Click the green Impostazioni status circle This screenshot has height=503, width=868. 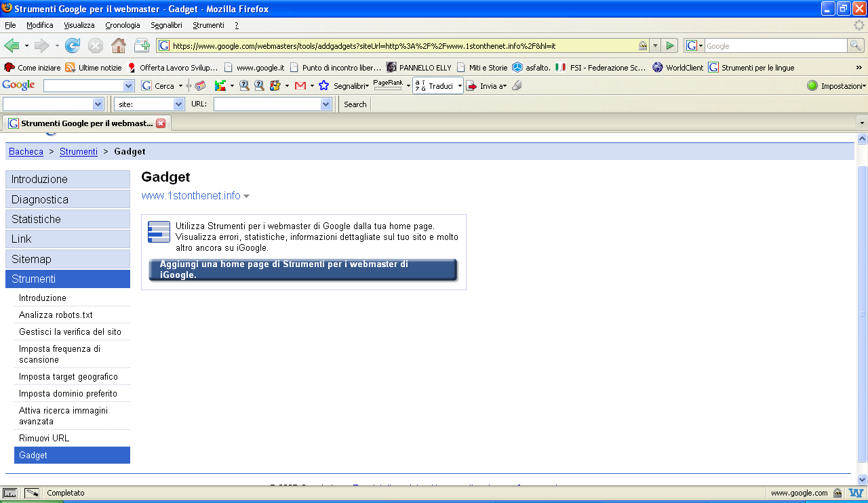coord(812,85)
